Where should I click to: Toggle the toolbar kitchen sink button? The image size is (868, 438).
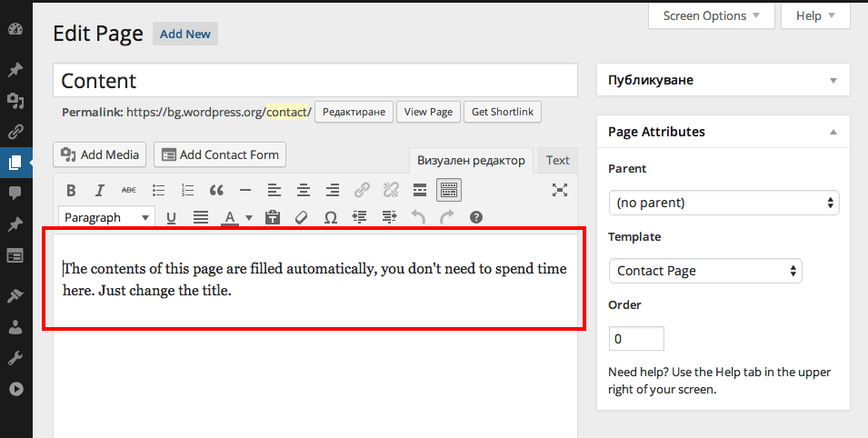coord(449,190)
